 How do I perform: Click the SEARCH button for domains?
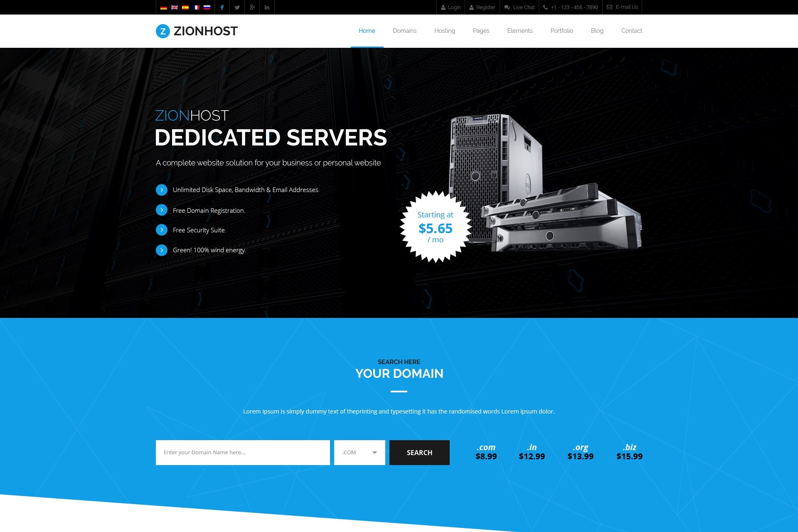[419, 453]
